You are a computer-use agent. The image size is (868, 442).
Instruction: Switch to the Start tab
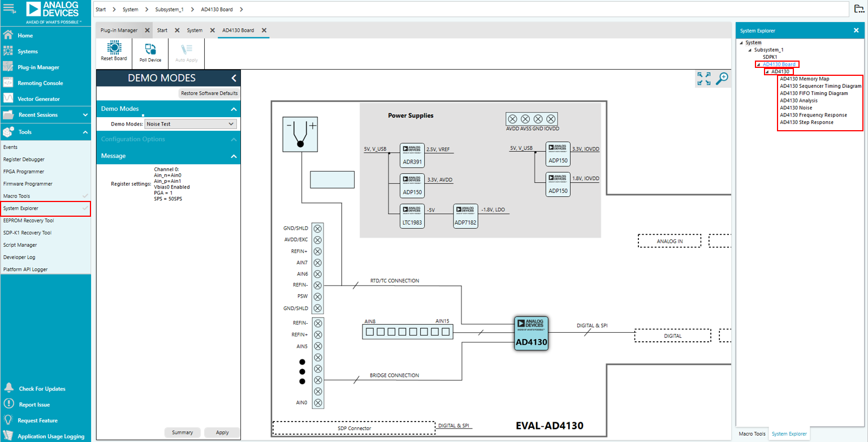pyautogui.click(x=162, y=31)
